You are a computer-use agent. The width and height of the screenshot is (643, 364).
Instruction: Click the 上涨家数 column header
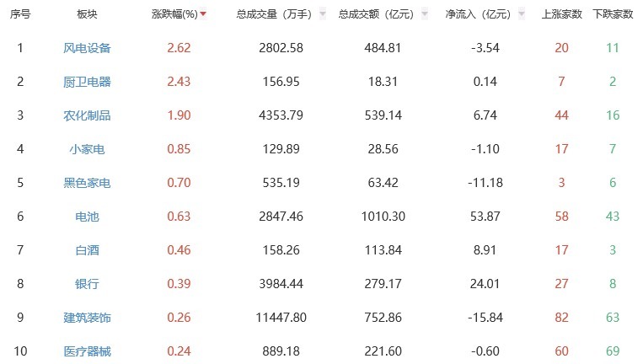pos(560,14)
